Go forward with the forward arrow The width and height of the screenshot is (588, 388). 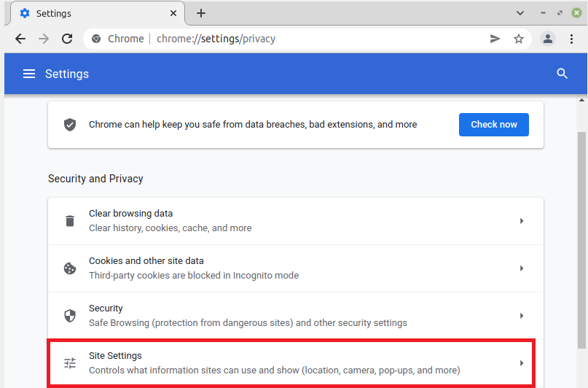[x=44, y=39]
